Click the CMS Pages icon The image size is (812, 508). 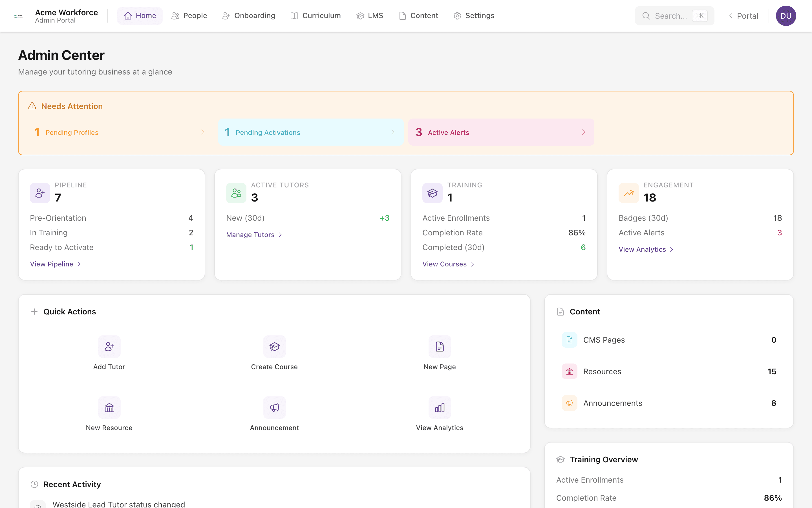570,340
